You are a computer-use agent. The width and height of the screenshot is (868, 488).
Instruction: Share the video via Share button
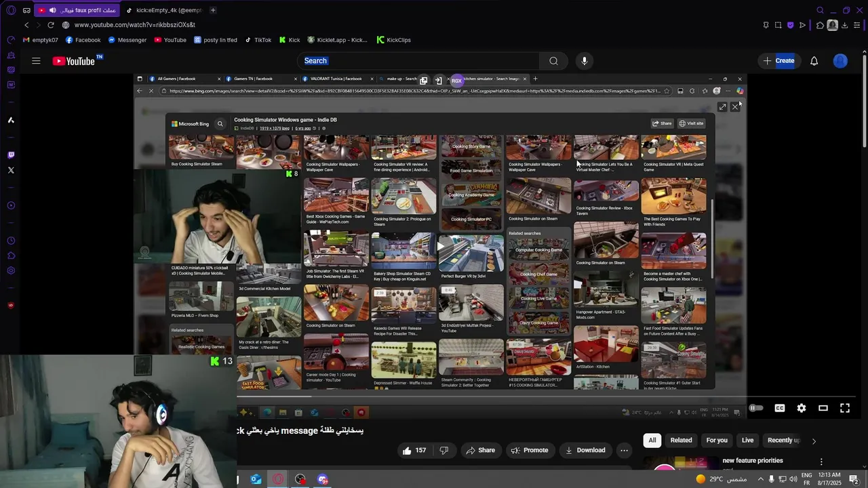coord(480,450)
